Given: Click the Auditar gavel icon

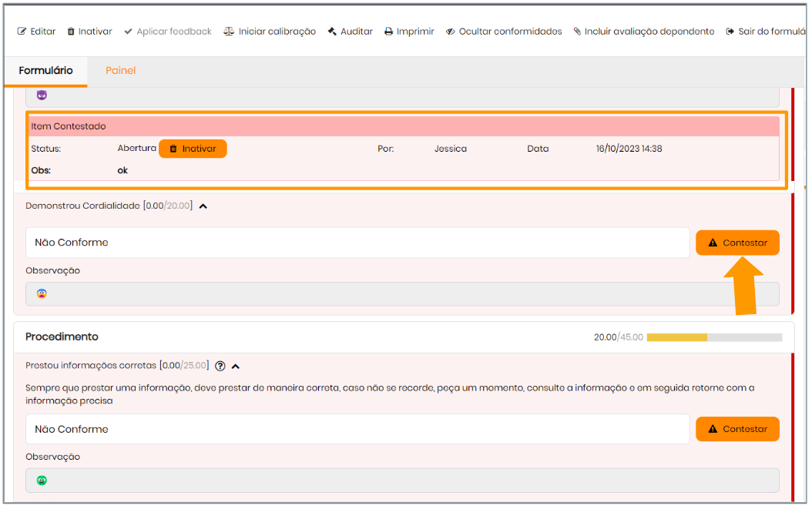Looking at the screenshot, I should pyautogui.click(x=332, y=32).
